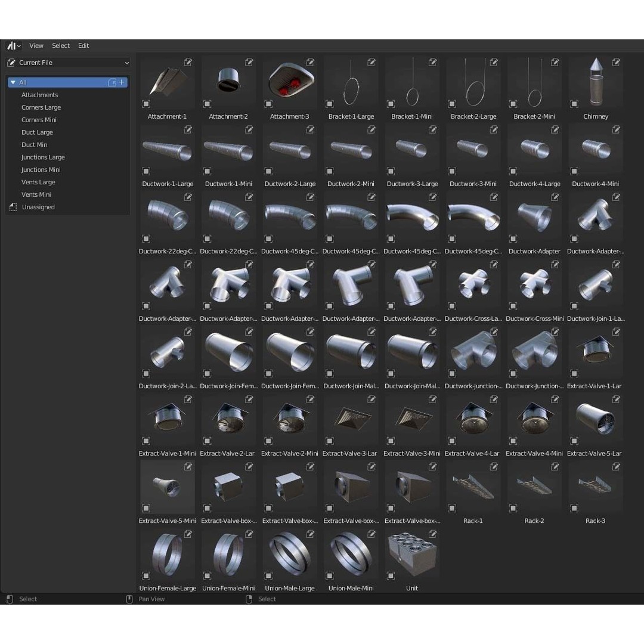Select the Junctions Mini catalog
This screenshot has height=644, width=644.
tap(41, 170)
